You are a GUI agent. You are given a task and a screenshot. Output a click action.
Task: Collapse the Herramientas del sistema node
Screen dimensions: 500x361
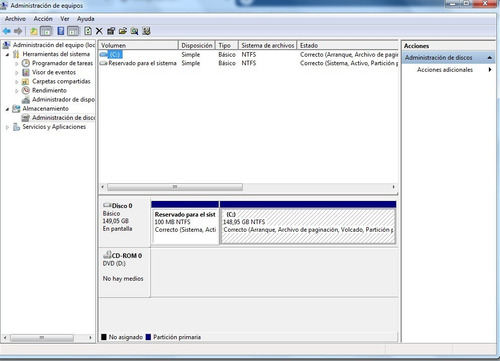pyautogui.click(x=7, y=54)
